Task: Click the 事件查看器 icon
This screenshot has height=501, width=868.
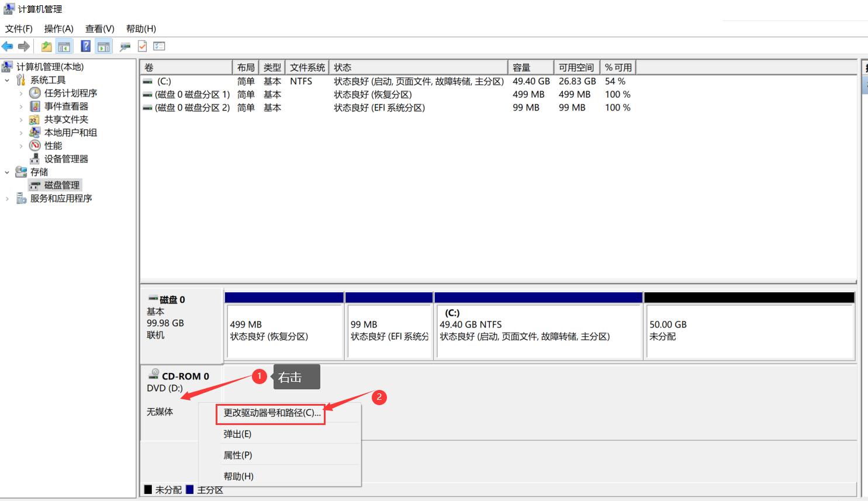Action: click(35, 106)
